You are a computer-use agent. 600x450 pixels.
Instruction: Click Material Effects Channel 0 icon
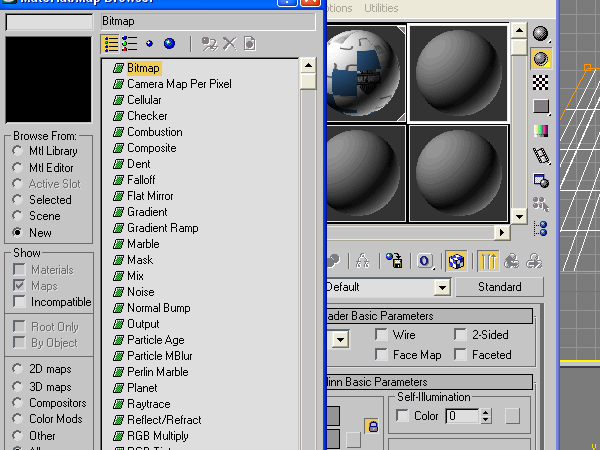coord(424,261)
